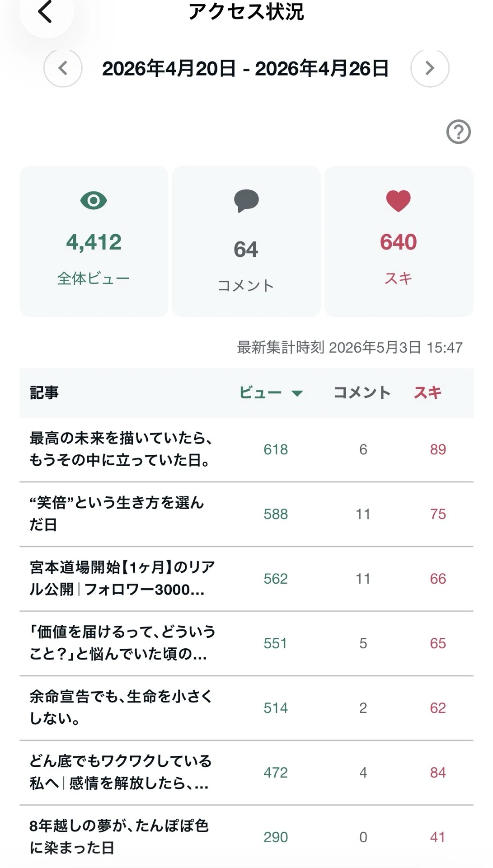Tap the date range 2026年4月20日 - 4月26日
493x868 pixels.
tap(245, 68)
